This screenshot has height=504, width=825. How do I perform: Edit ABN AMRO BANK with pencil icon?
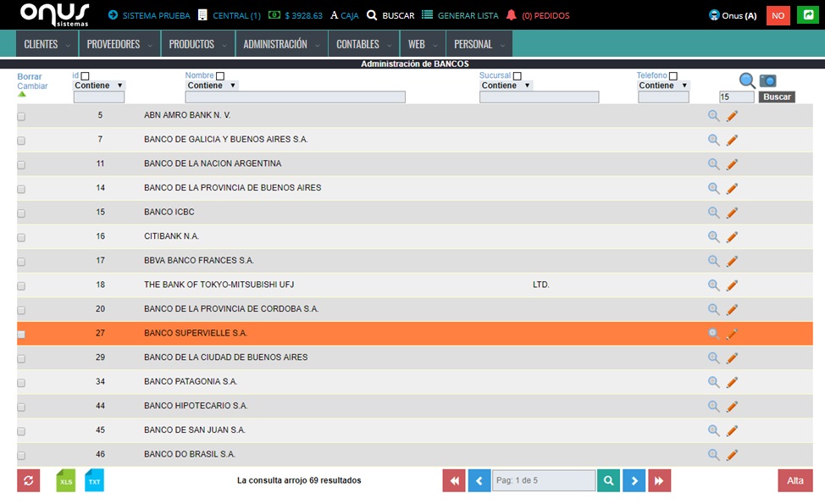732,116
